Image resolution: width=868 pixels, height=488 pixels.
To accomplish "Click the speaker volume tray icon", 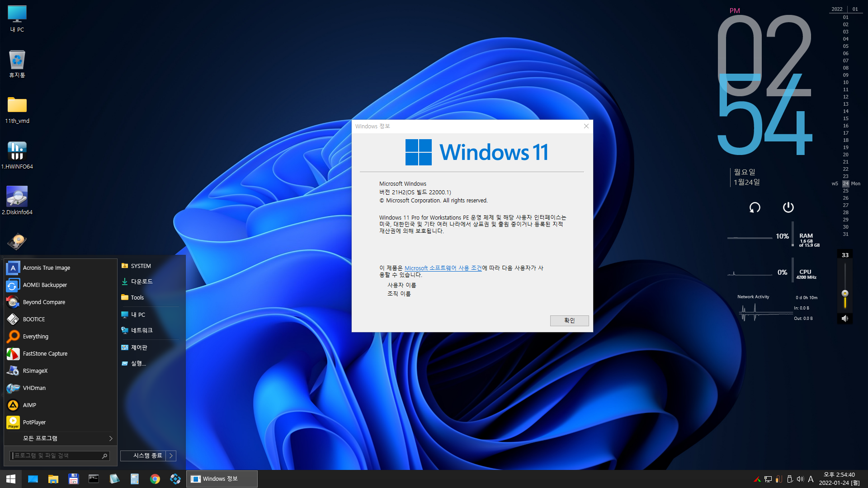I will 800,479.
